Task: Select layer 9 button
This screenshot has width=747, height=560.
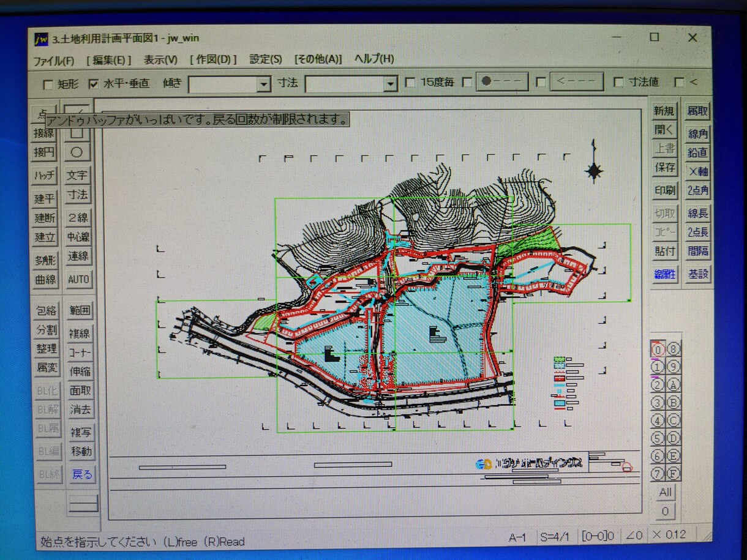Action: pyautogui.click(x=673, y=367)
